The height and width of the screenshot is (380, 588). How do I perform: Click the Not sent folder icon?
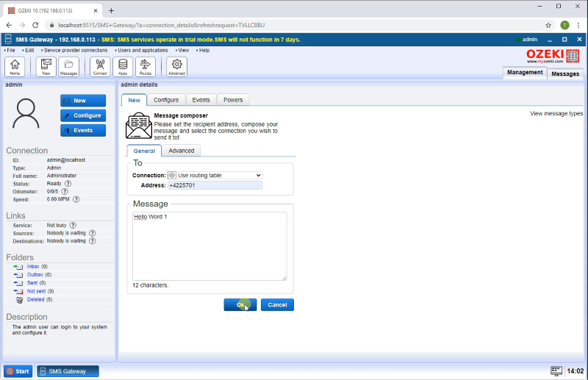[18, 292]
